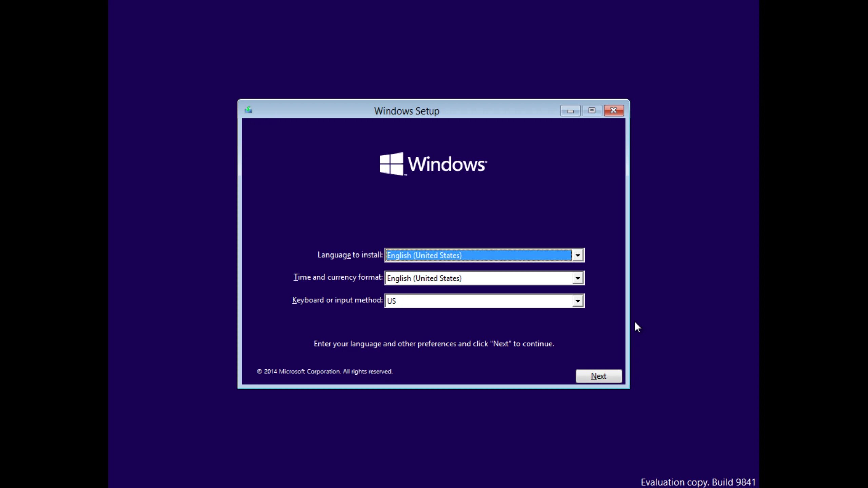
Task: Click the Windows flag logo
Action: click(392, 164)
